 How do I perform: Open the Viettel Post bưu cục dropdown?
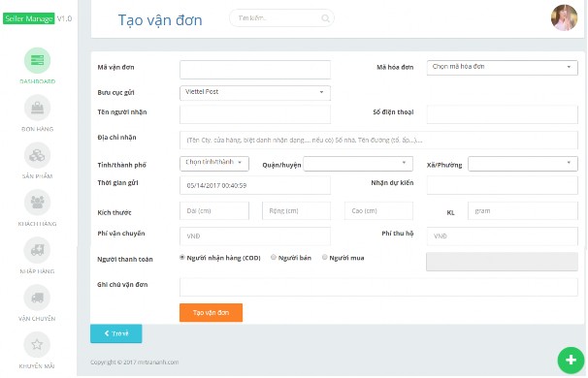click(x=255, y=93)
